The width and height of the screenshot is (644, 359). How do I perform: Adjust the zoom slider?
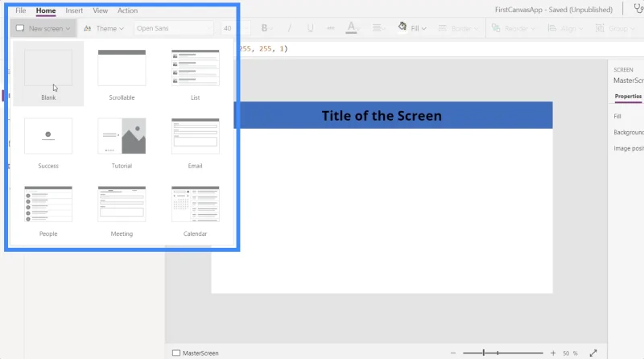pyautogui.click(x=502, y=353)
